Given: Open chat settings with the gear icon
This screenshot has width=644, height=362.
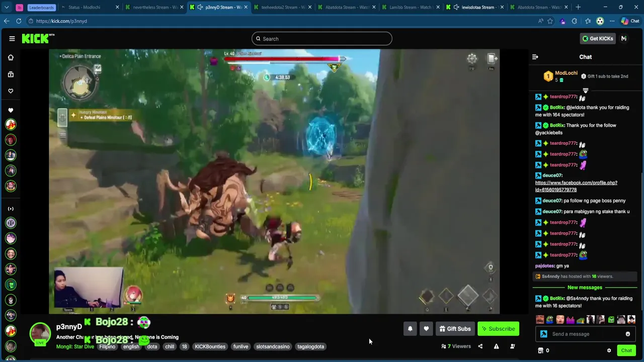Looking at the screenshot, I should pyautogui.click(x=609, y=350).
